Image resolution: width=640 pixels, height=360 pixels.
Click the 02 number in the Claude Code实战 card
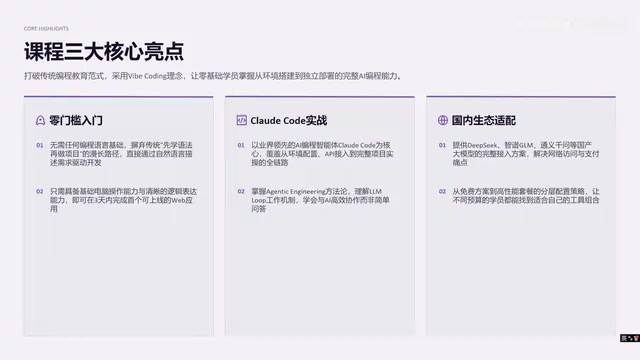(241, 191)
